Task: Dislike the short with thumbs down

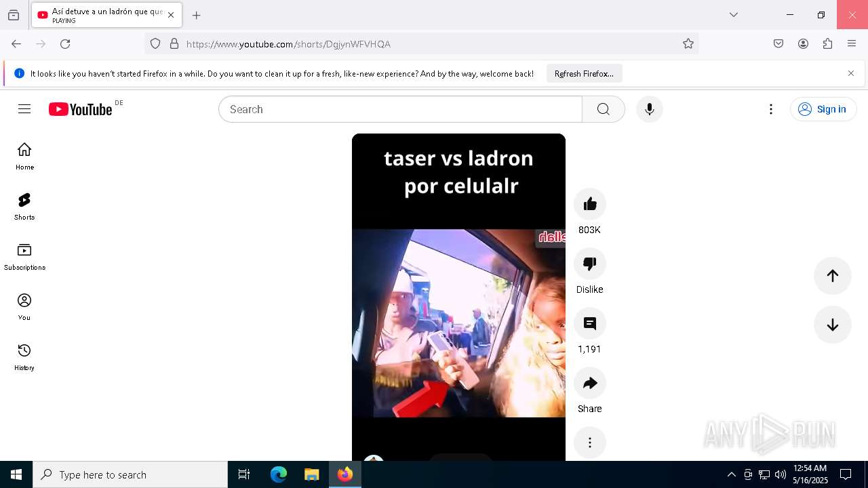Action: pyautogui.click(x=590, y=264)
